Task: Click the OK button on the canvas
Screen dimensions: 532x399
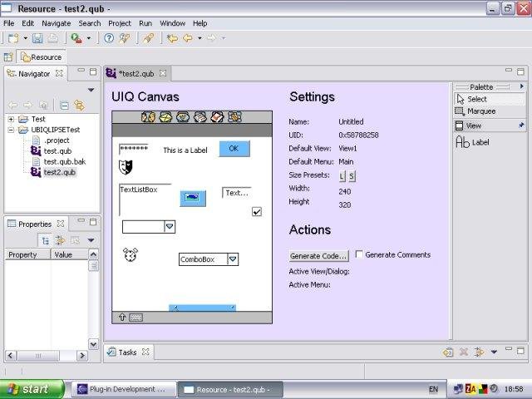Action: pyautogui.click(x=234, y=149)
